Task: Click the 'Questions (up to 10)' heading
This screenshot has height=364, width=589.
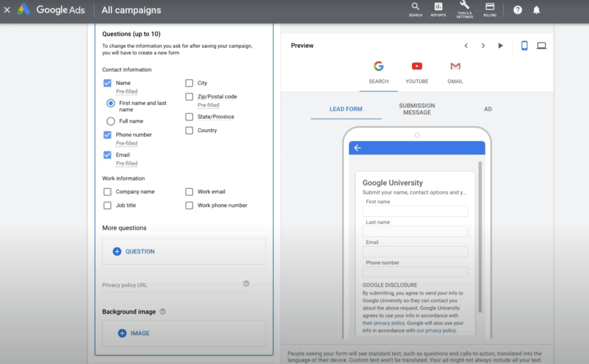Action: point(132,34)
